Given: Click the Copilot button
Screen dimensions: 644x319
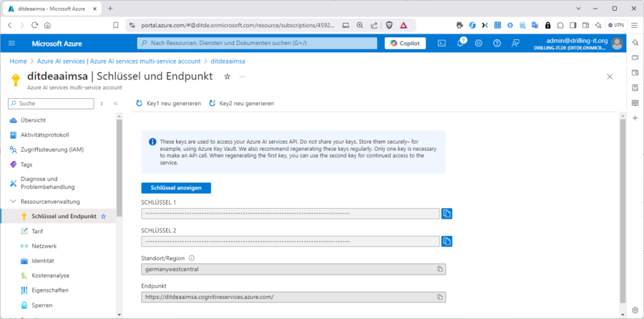Looking at the screenshot, I should pos(405,43).
